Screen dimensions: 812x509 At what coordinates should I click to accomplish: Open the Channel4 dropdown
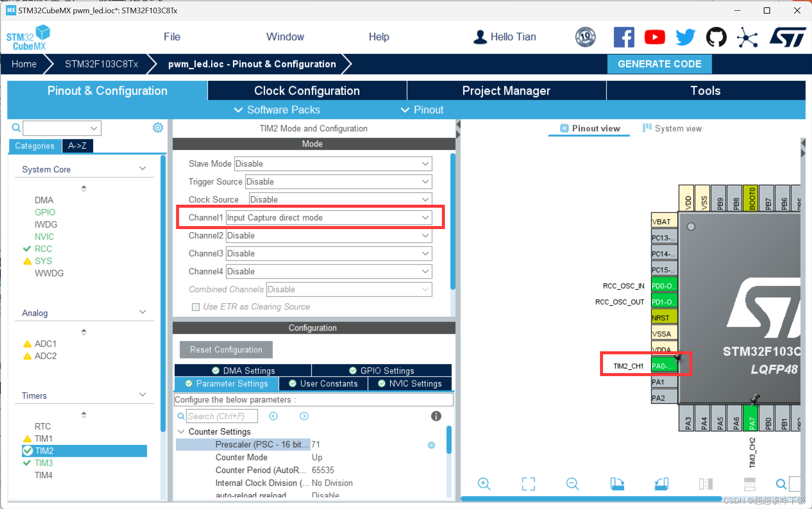tap(329, 271)
